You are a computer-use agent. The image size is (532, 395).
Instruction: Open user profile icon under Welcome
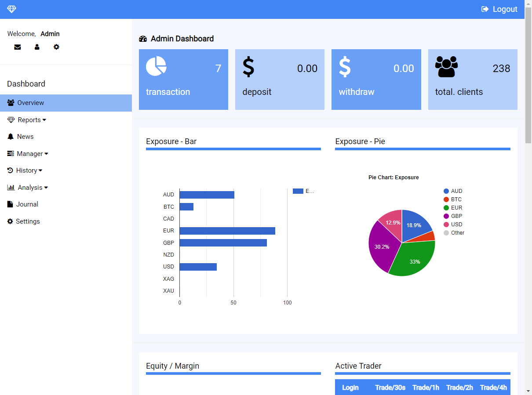[x=37, y=47]
